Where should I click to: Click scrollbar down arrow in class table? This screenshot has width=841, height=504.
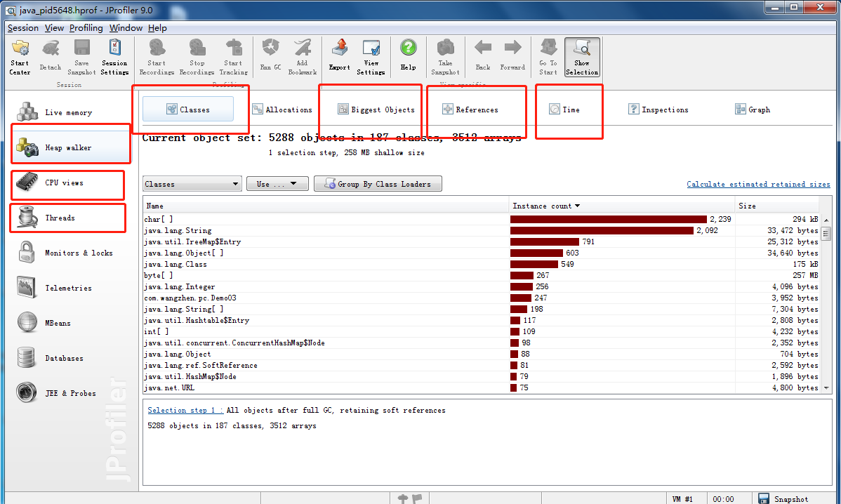pyautogui.click(x=826, y=387)
